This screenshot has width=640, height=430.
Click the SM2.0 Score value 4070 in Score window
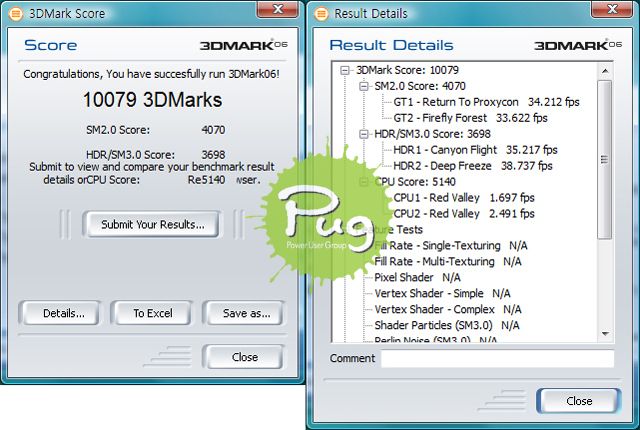coord(213,130)
